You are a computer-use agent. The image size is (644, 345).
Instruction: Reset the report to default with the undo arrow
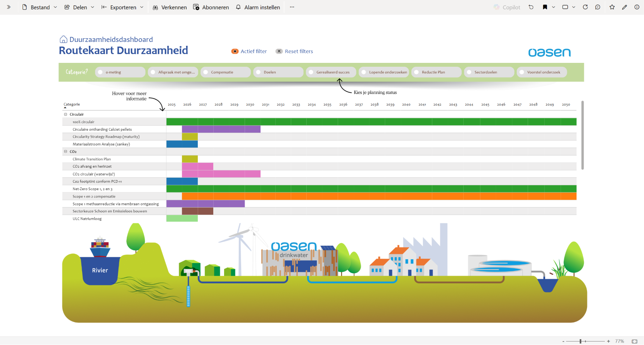[x=531, y=7]
